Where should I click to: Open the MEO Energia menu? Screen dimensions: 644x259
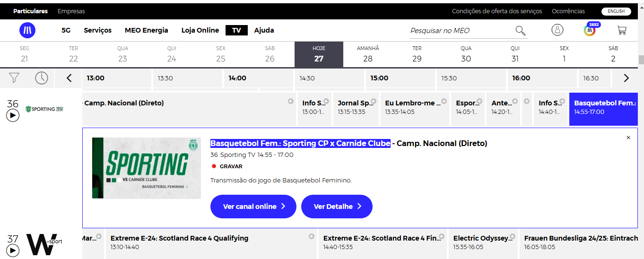pyautogui.click(x=147, y=30)
